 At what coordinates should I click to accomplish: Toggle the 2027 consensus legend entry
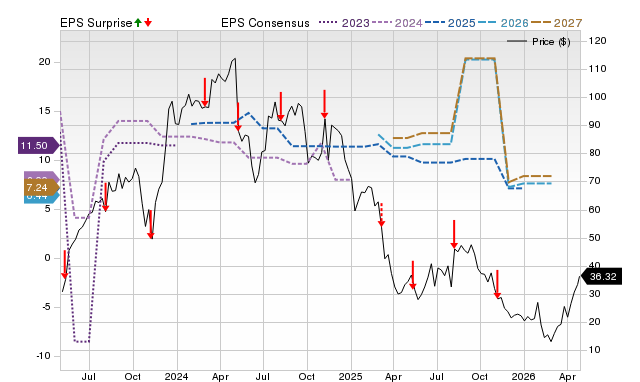click(x=556, y=23)
